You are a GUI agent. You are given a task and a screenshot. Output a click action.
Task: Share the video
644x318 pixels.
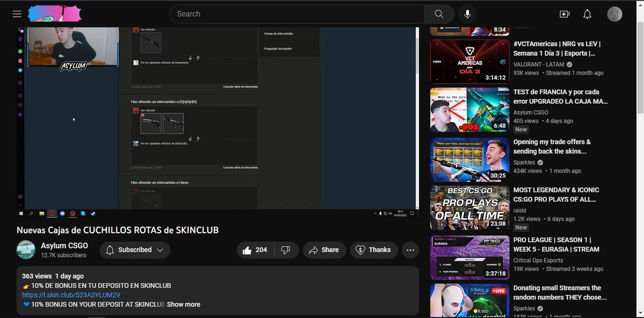[x=324, y=250]
